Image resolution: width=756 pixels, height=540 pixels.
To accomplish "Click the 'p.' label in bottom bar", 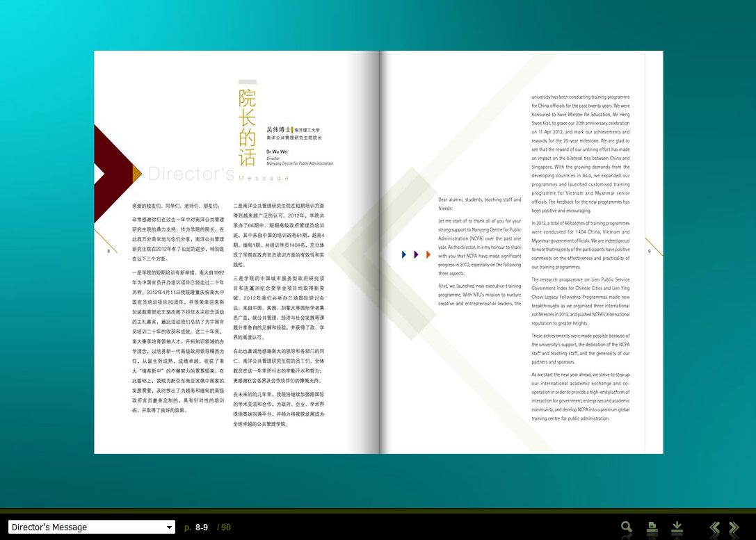I will [x=188, y=528].
